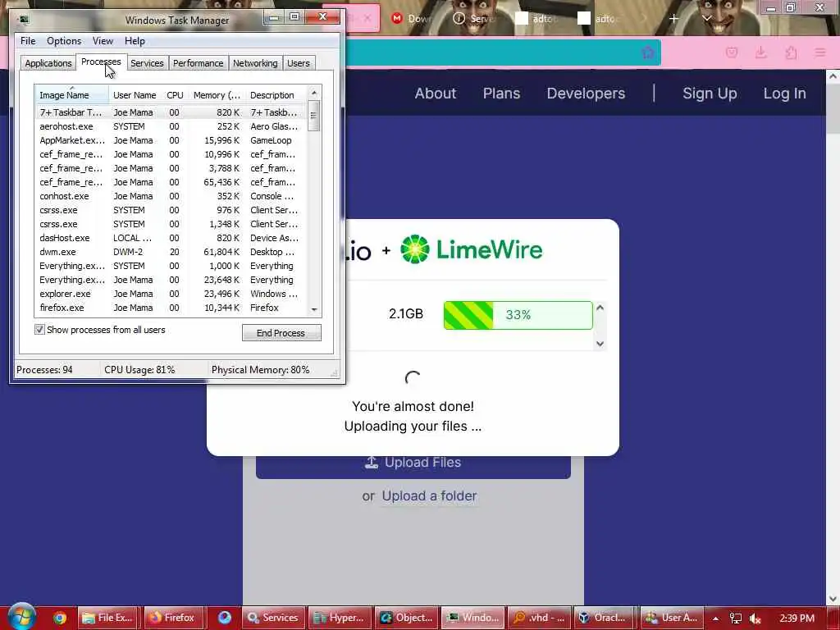Screen dimensions: 840x630
Task: Select the conhost.exe process row
Action: coord(171,196)
